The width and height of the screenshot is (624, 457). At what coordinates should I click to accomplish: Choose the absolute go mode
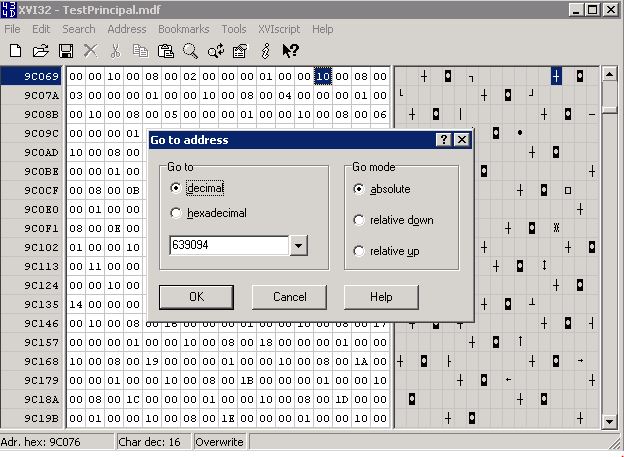[359, 189]
